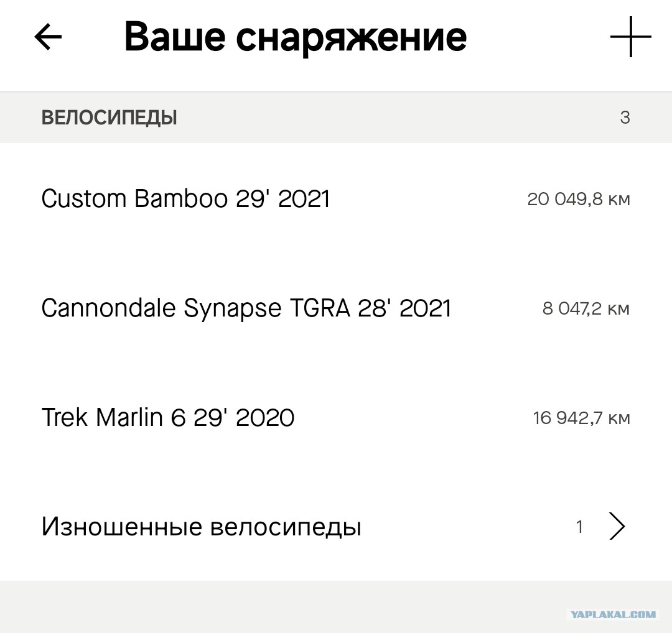The height and width of the screenshot is (633, 672).
Task: Click the yaplakal.com watermark link
Action: coord(614,614)
